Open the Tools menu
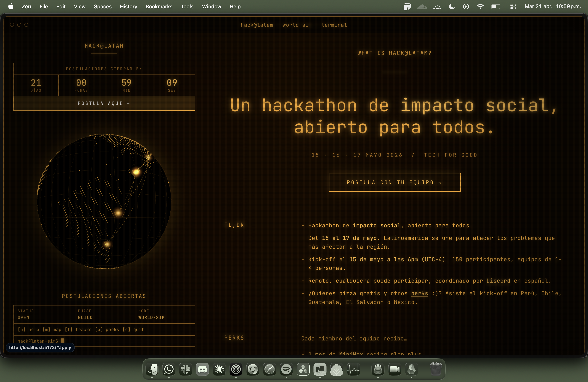This screenshot has width=588, height=382. [187, 7]
